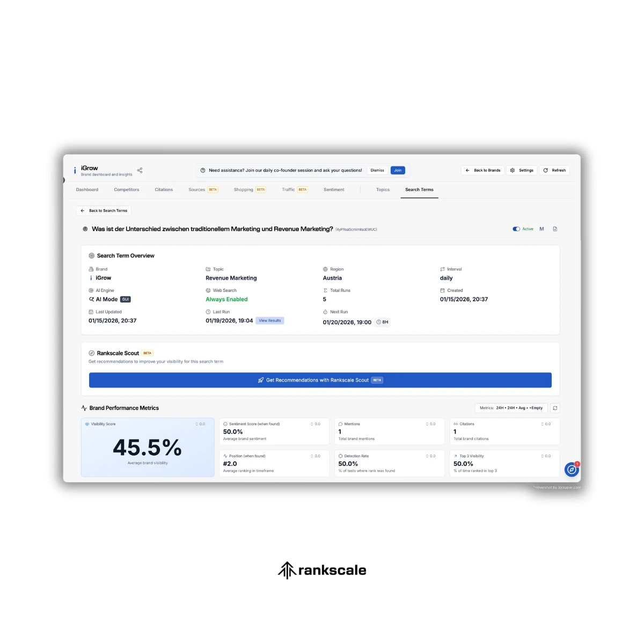The image size is (644, 644).
Task: Click the share icon beside the iGrow brand name
Action: (140, 170)
